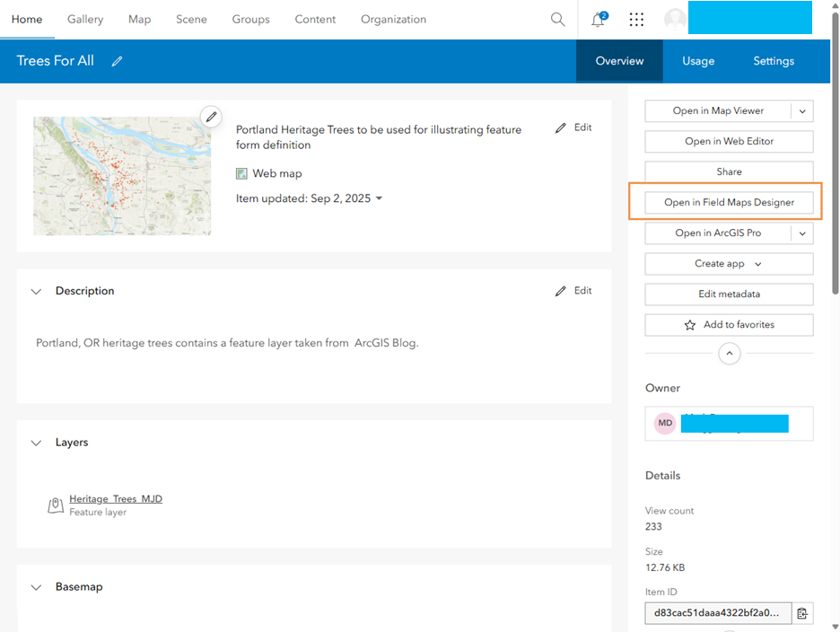Click the pencil icon beside Trees For All
Screen dimensions: 840x632
[x=117, y=61]
